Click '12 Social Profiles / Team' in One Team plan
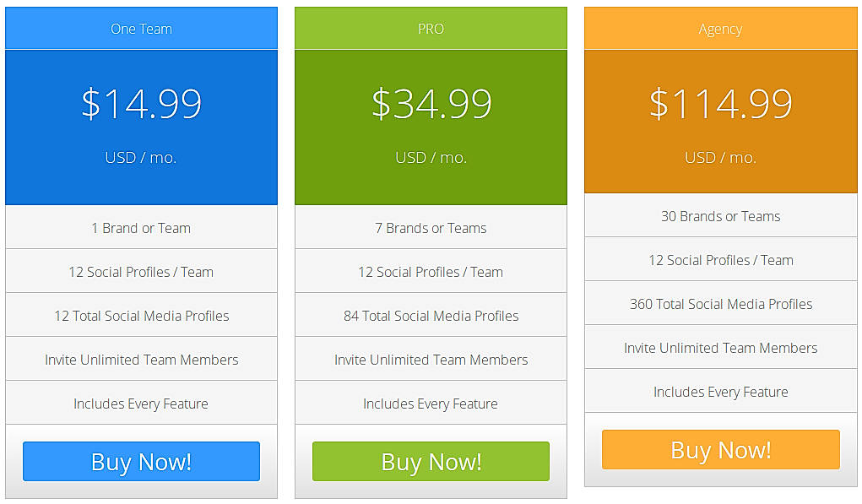The width and height of the screenshot is (862, 504). click(141, 271)
